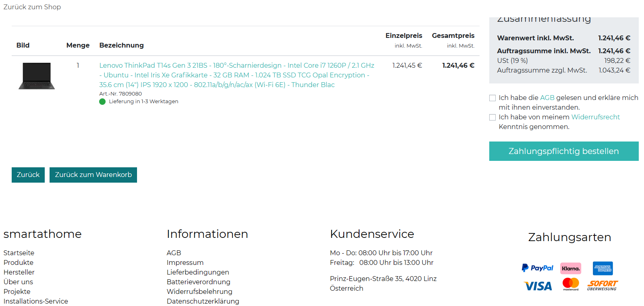Visit the Über uns page
Screen dimensions: 644x306
[18, 282]
